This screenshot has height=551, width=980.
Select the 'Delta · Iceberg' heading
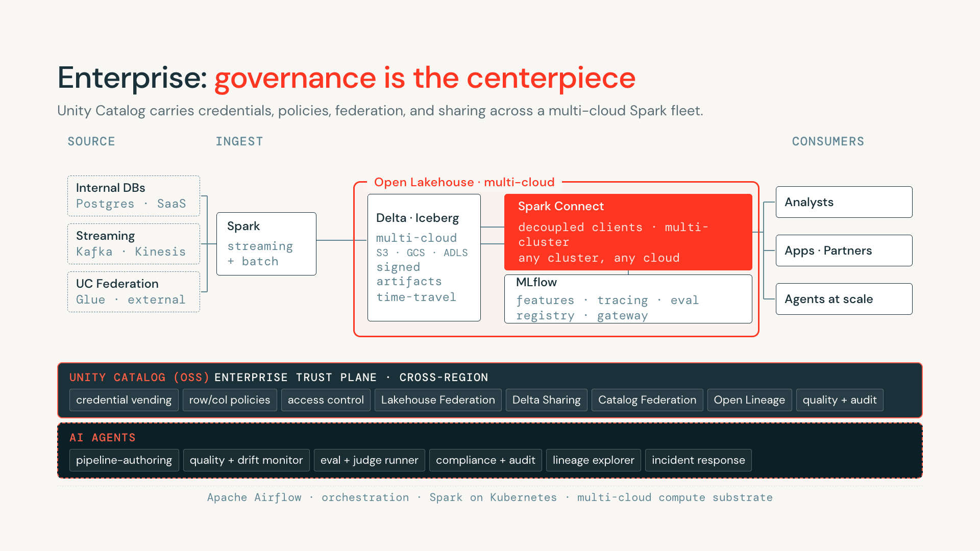click(418, 218)
